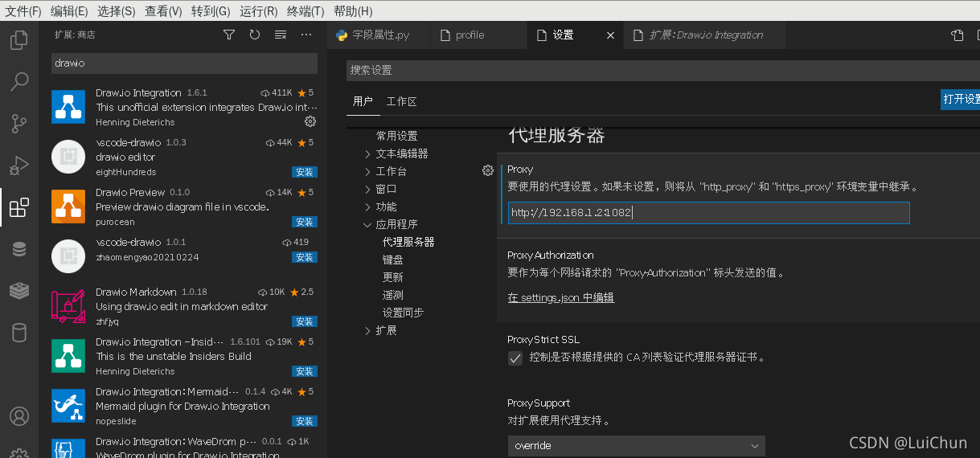The image size is (980, 458).
Task: Click the open settings JSON editor icon
Action: point(957,35)
